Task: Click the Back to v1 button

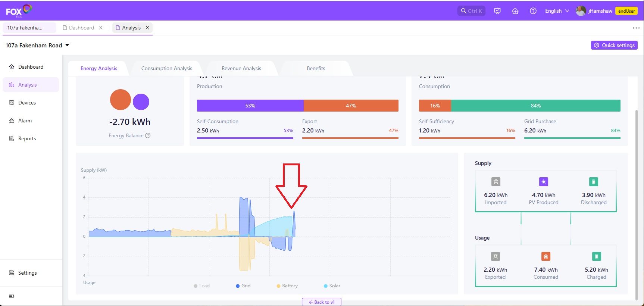Action: click(322, 302)
